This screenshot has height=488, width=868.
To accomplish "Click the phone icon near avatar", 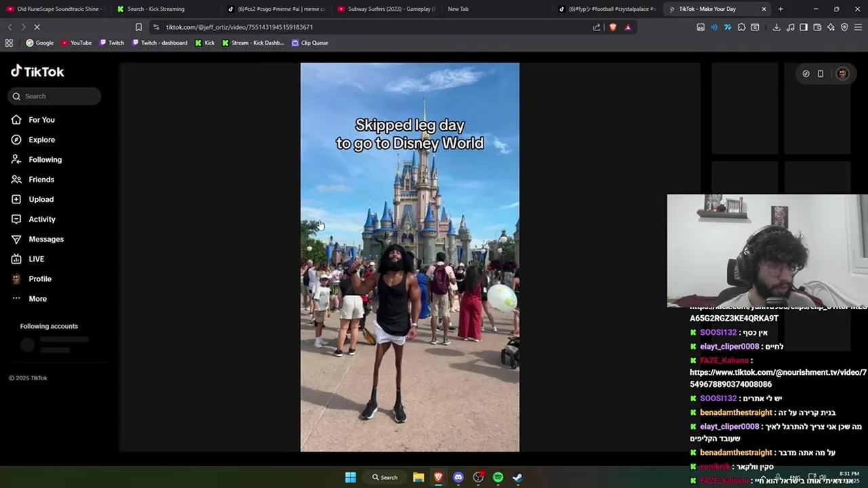I will click(821, 74).
